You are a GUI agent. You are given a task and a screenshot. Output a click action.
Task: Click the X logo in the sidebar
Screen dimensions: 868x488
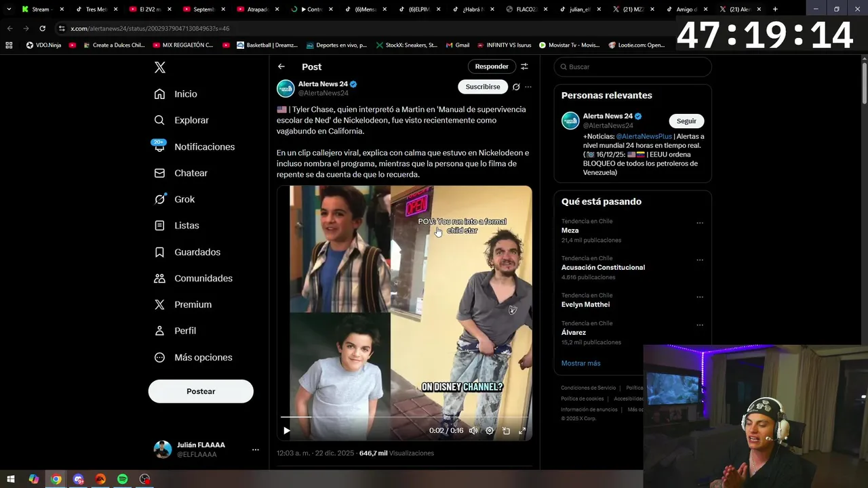(160, 67)
